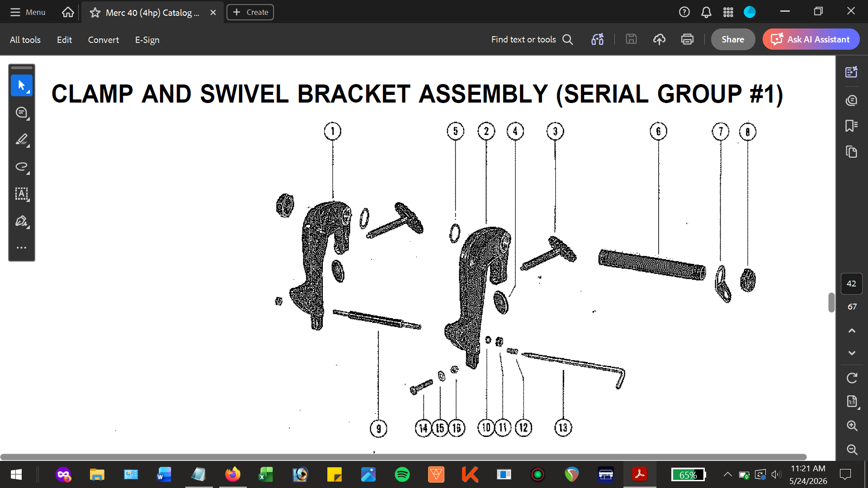Open the Edit tab

64,40
